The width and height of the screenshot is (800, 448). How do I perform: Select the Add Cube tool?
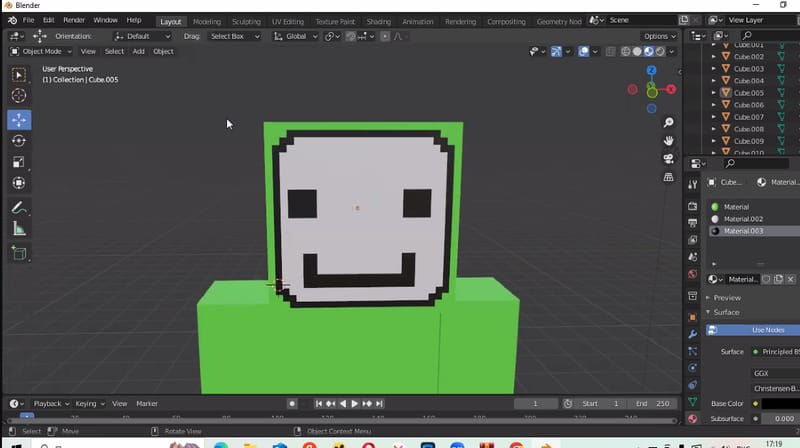pyautogui.click(x=19, y=253)
